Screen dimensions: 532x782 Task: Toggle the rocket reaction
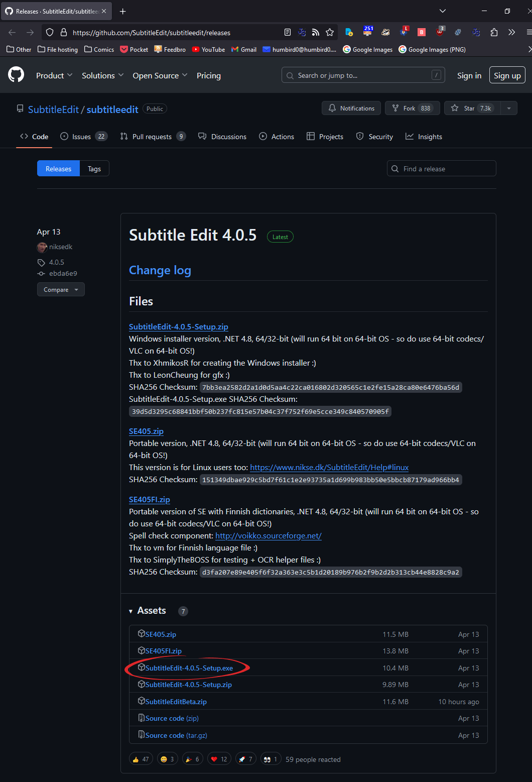246,759
